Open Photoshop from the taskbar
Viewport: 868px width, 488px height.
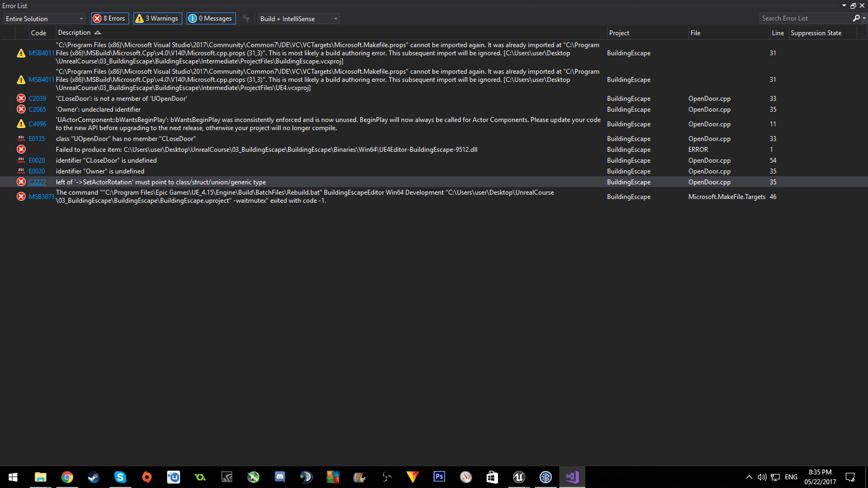click(x=439, y=477)
